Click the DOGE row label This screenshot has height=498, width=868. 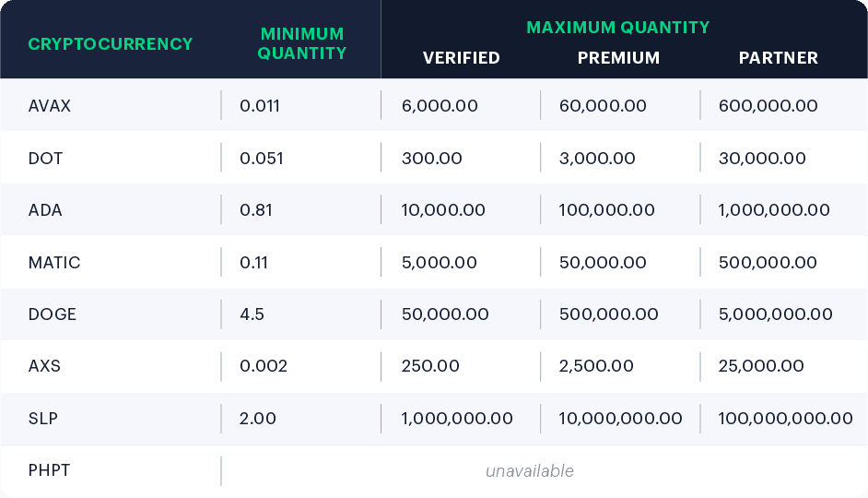tap(53, 314)
